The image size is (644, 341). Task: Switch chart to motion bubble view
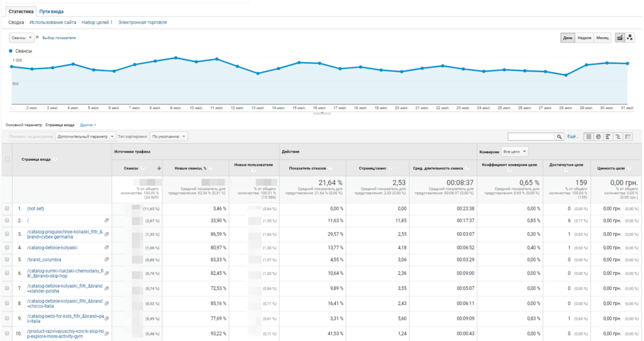point(630,38)
